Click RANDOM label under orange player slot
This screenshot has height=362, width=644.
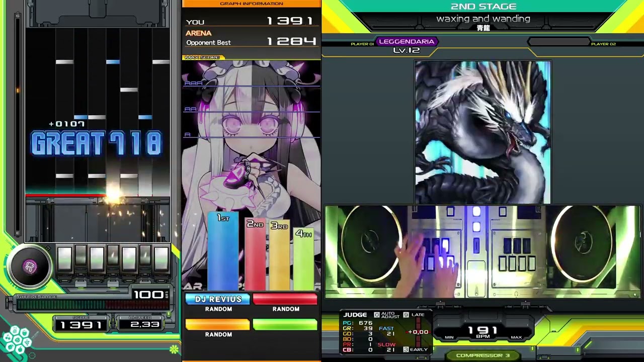[218, 334]
